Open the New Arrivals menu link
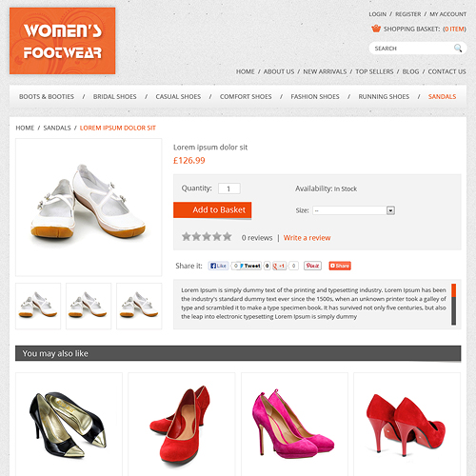The width and height of the screenshot is (476, 476). (x=325, y=71)
